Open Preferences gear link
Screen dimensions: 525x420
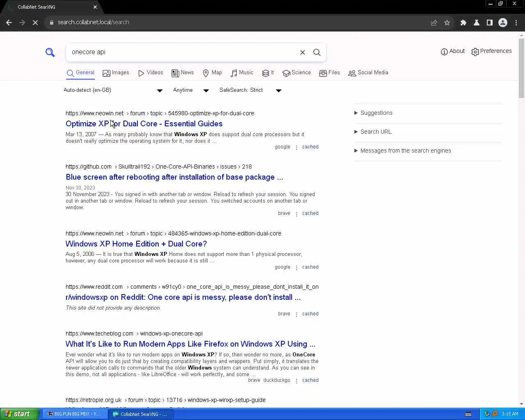(491, 51)
